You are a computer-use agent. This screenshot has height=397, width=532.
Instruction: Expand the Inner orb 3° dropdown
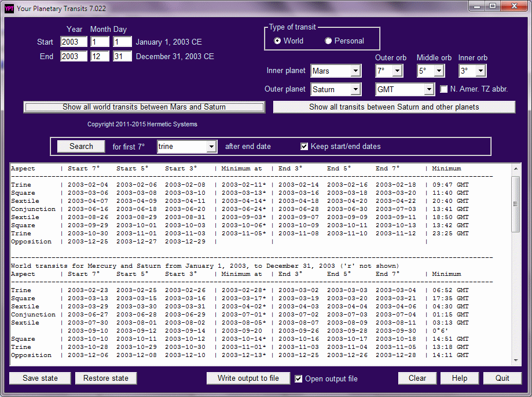tap(480, 71)
